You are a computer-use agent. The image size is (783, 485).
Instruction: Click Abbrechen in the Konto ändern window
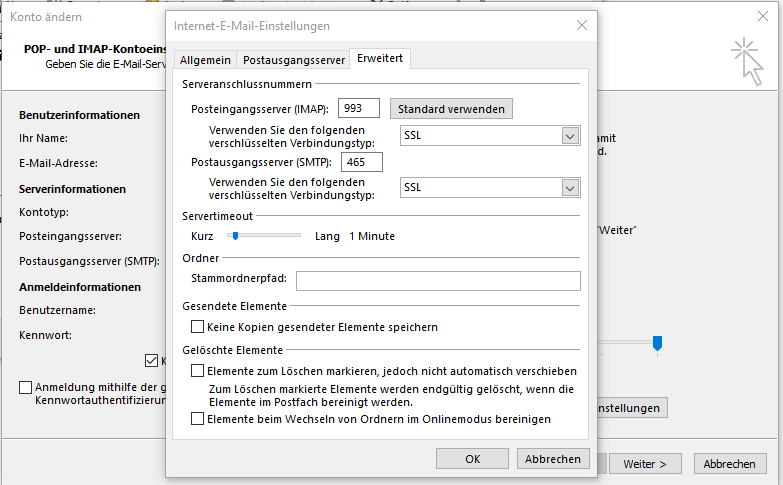coord(729,464)
